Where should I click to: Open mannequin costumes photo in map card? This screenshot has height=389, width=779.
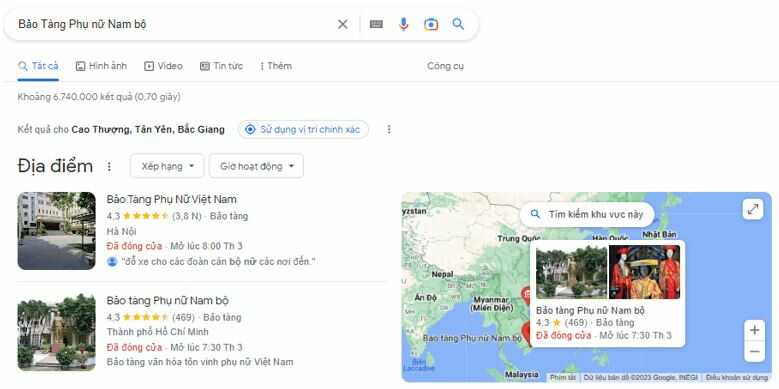645,272
